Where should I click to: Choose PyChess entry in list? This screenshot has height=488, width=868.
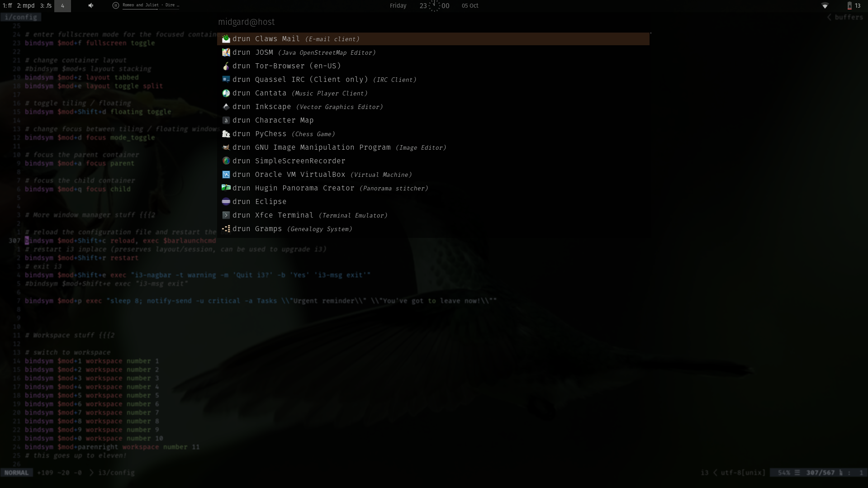pyautogui.click(x=433, y=134)
